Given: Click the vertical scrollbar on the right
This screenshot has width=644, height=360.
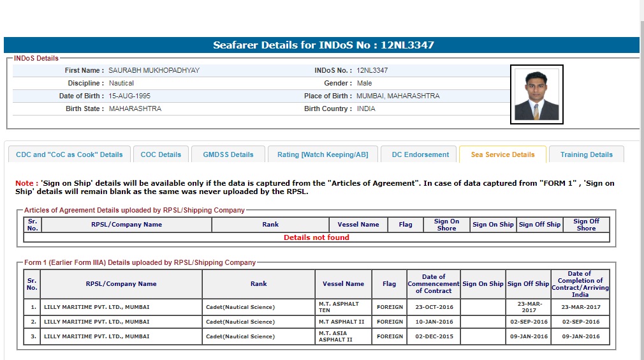Looking at the screenshot, I should pyautogui.click(x=640, y=191).
